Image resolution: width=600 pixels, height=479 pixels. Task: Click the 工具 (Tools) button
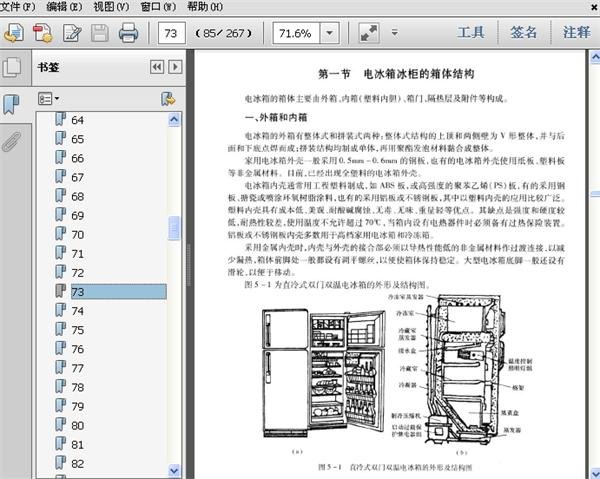click(x=471, y=33)
